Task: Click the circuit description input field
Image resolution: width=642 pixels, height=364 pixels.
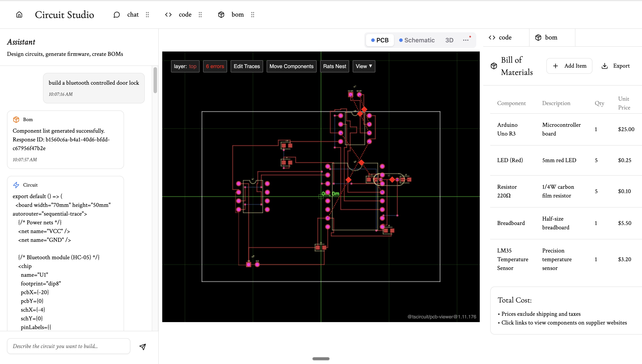Action: tap(69, 346)
